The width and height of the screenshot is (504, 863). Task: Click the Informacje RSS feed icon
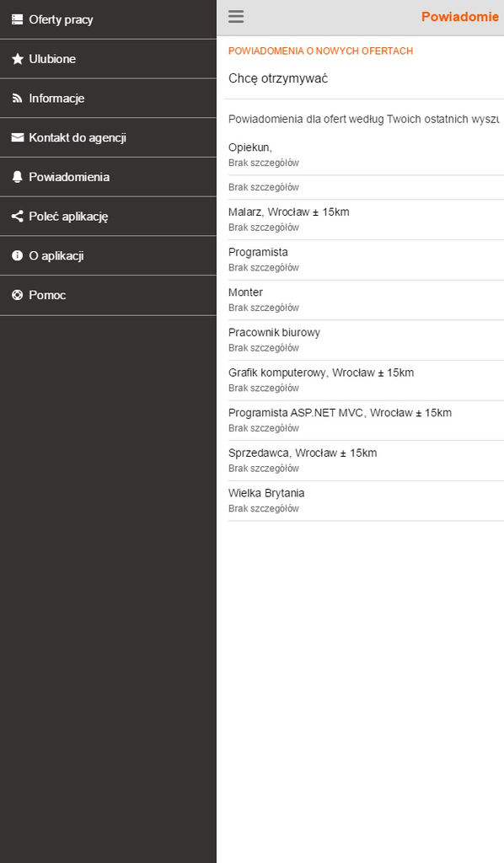click(17, 98)
